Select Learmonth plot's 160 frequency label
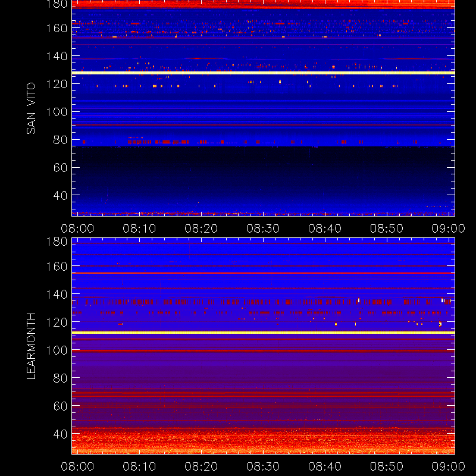Viewport: 476px width, 476px height. point(57,267)
